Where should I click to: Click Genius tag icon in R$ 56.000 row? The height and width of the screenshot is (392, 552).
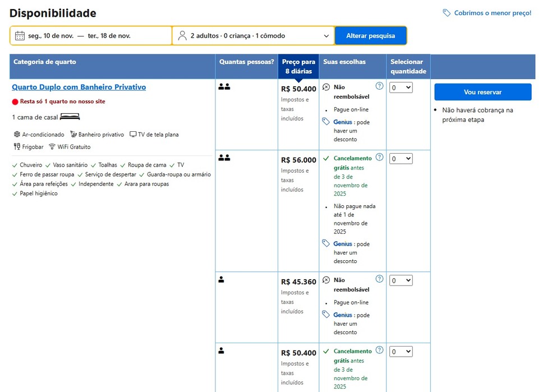pyautogui.click(x=326, y=243)
